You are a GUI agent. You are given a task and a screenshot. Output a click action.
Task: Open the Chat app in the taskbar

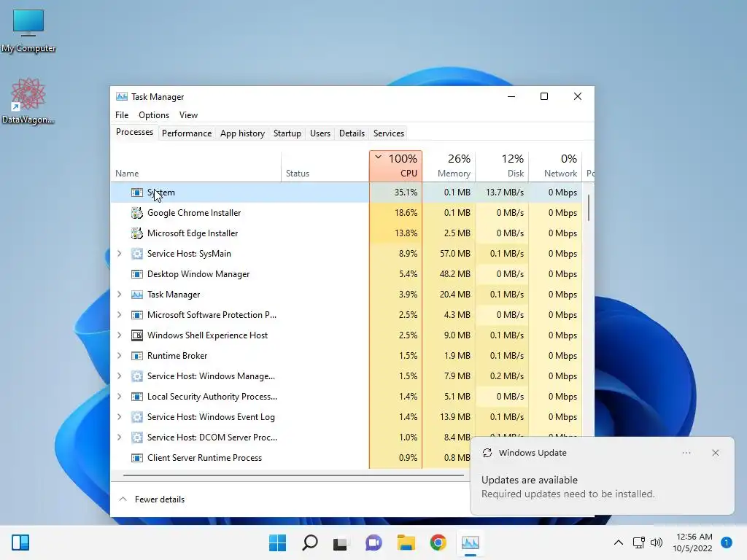click(x=373, y=542)
